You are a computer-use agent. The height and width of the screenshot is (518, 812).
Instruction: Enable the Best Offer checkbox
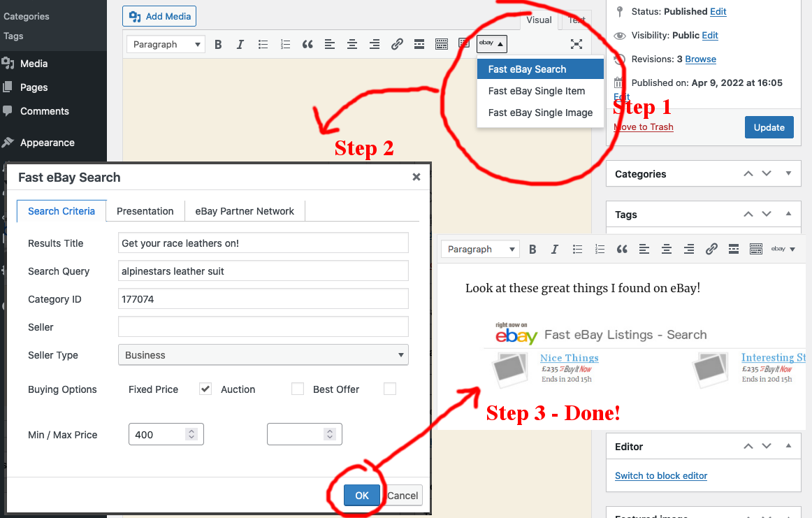(390, 389)
